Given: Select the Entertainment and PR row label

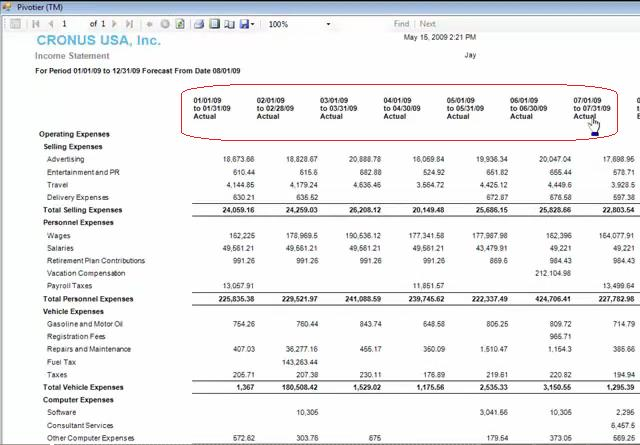Looking at the screenshot, I should [83, 172].
